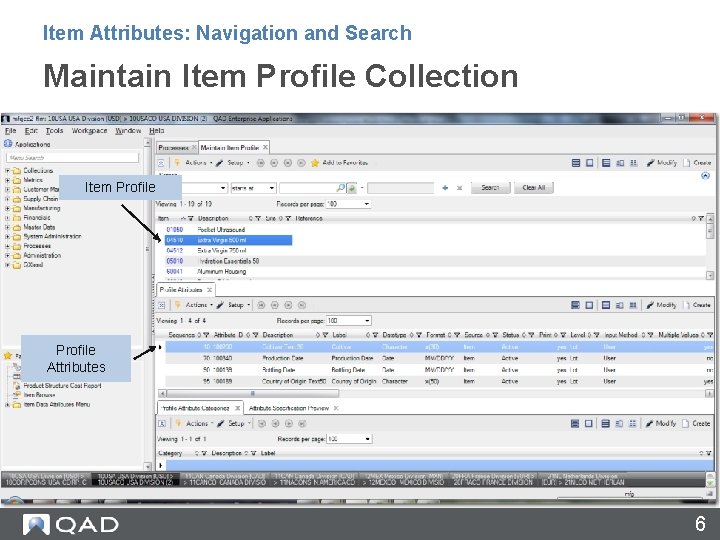Click Modify in Profile Attribute Categories toolbar

coord(661,423)
